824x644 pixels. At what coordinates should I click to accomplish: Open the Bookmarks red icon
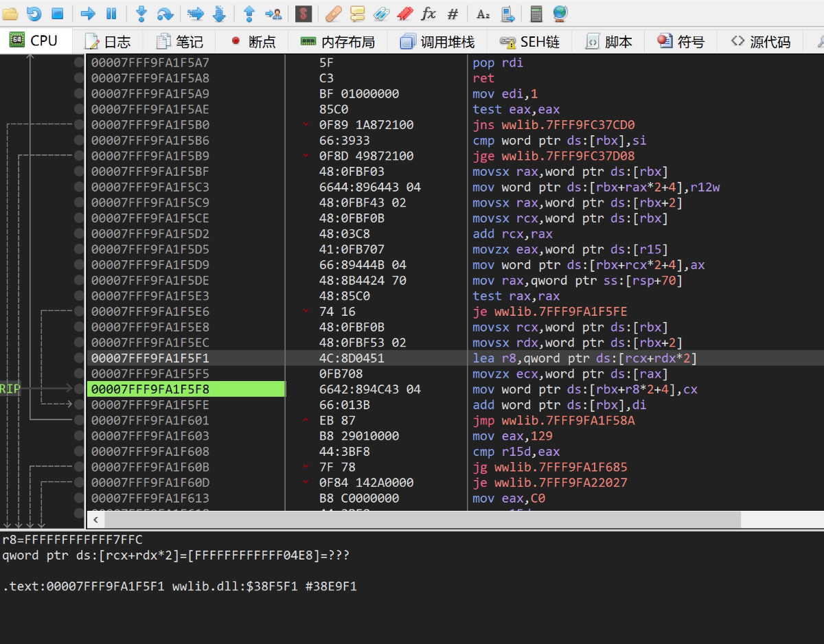point(404,13)
